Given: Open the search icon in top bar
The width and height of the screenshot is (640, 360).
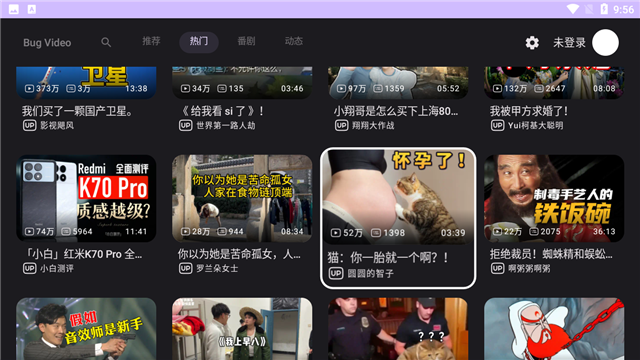Looking at the screenshot, I should (106, 42).
